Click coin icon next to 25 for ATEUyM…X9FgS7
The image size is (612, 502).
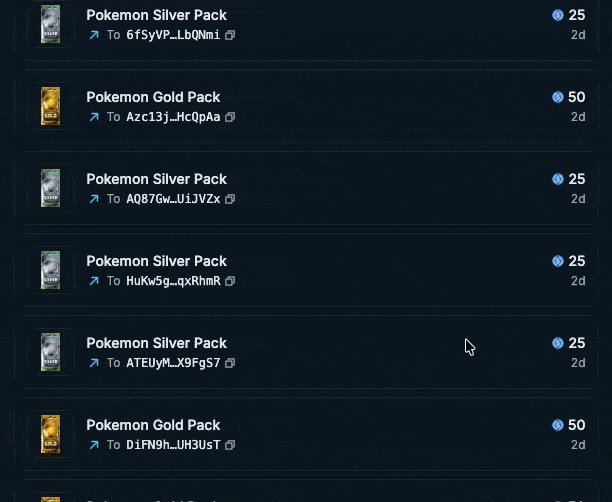pyautogui.click(x=558, y=343)
